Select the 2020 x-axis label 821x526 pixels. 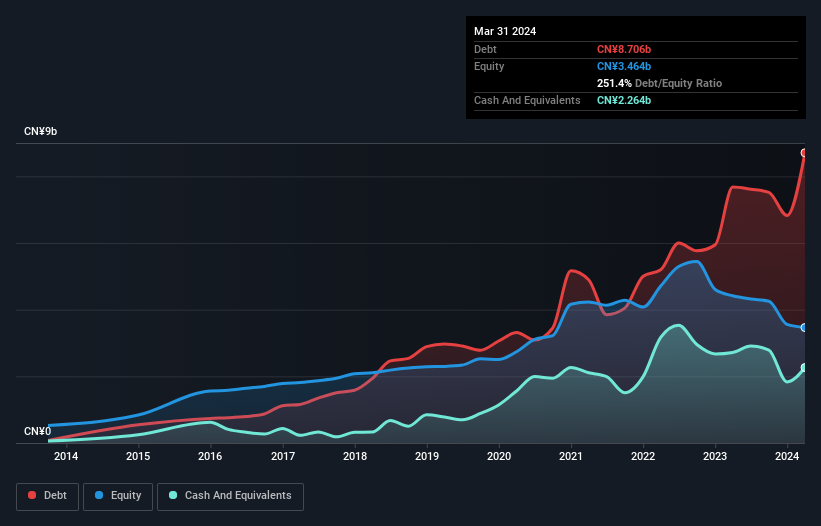click(499, 456)
